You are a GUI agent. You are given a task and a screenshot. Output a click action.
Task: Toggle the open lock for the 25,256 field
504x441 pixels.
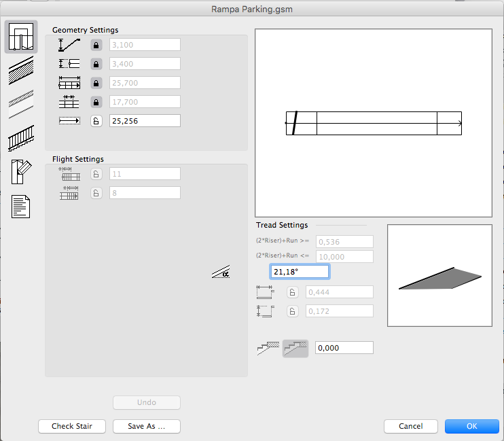click(96, 121)
